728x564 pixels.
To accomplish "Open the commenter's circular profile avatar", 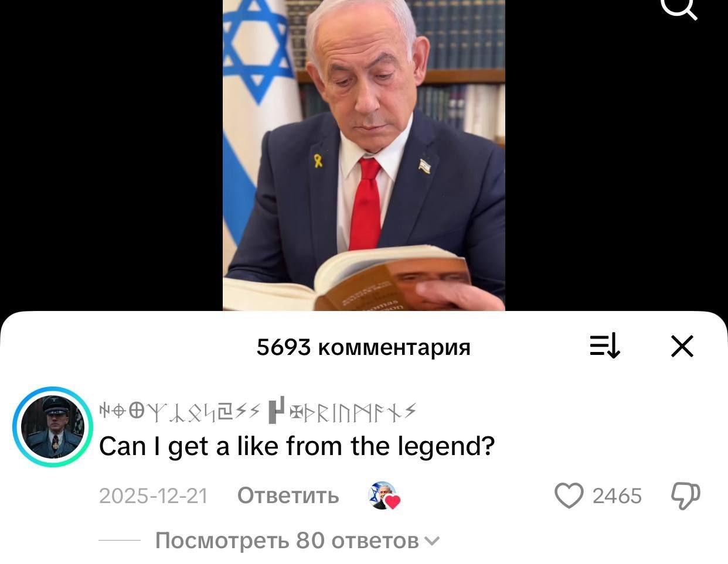I will pyautogui.click(x=52, y=427).
